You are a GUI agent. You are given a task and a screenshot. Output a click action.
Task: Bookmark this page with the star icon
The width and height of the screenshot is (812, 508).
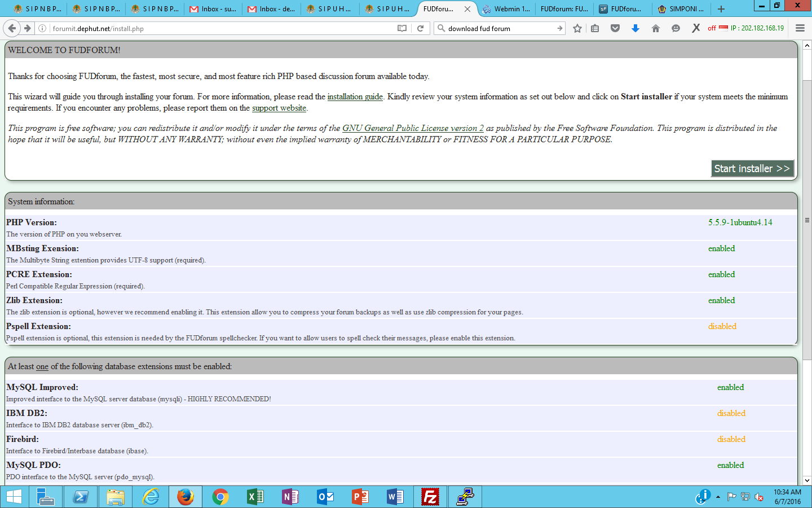(x=577, y=28)
